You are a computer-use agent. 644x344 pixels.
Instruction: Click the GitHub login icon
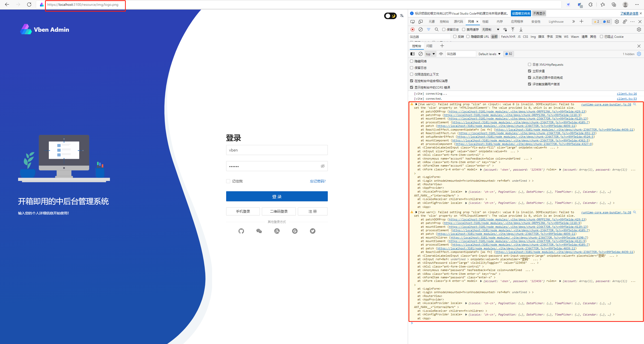pos(241,231)
